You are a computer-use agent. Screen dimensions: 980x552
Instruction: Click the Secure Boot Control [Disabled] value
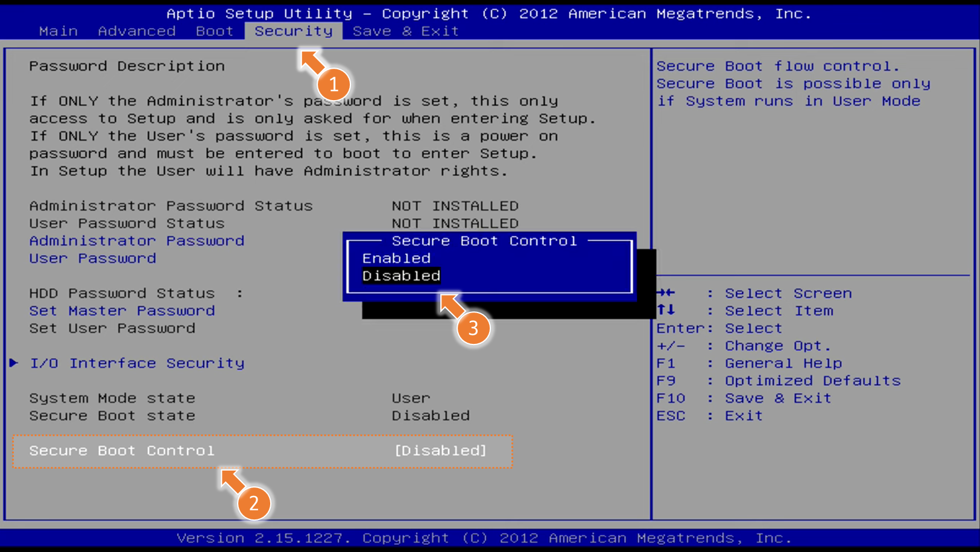pyautogui.click(x=440, y=451)
